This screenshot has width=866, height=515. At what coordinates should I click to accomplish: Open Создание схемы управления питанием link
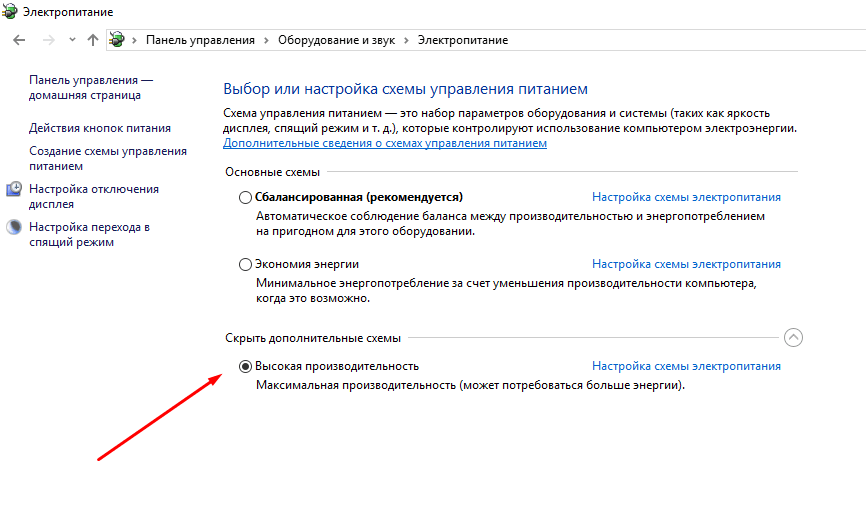[x=107, y=158]
